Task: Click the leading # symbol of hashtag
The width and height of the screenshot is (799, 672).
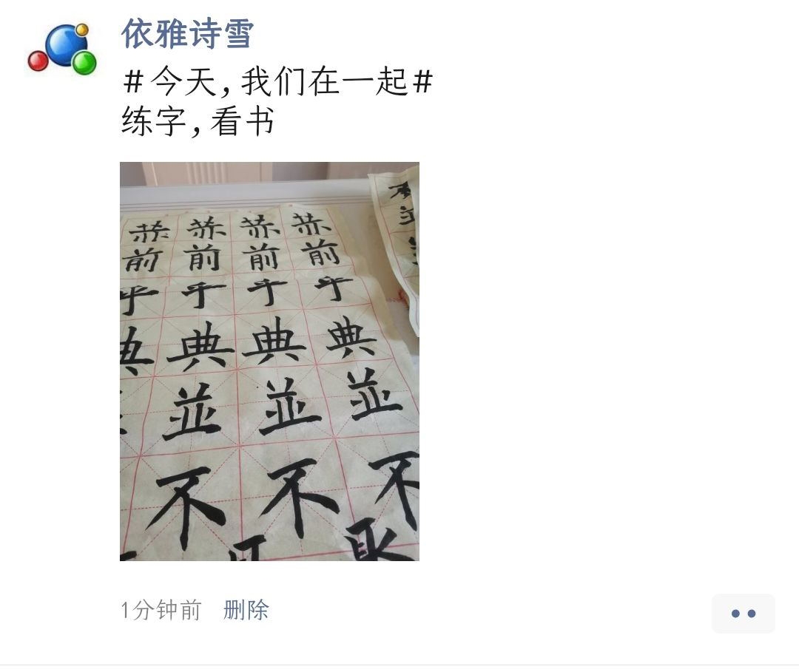Action: pyautogui.click(x=133, y=81)
